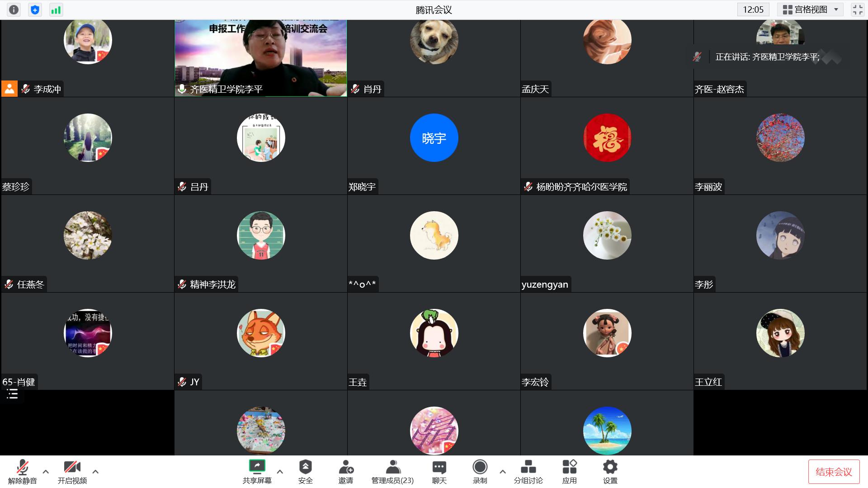Unmute microphone with 解除静音

click(22, 471)
